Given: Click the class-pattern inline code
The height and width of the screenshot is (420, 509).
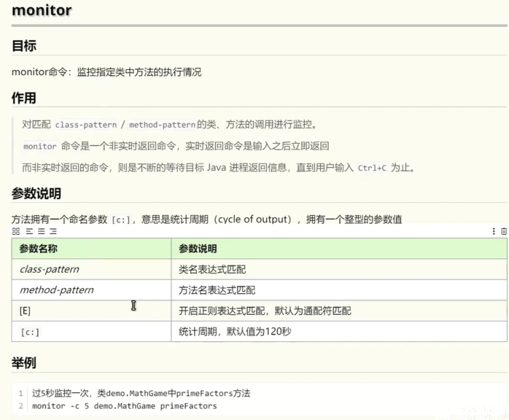Looking at the screenshot, I should [x=86, y=125].
